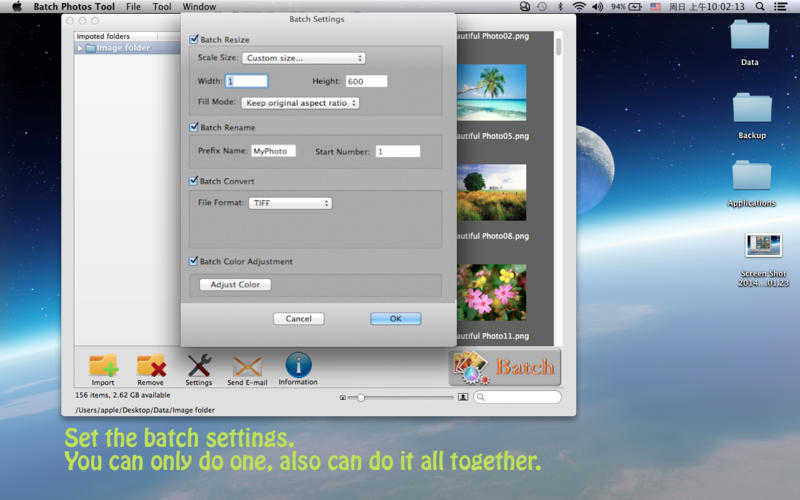Open Spotlight search in menu bar
Image resolution: width=800 pixels, height=500 pixels.
point(760,7)
